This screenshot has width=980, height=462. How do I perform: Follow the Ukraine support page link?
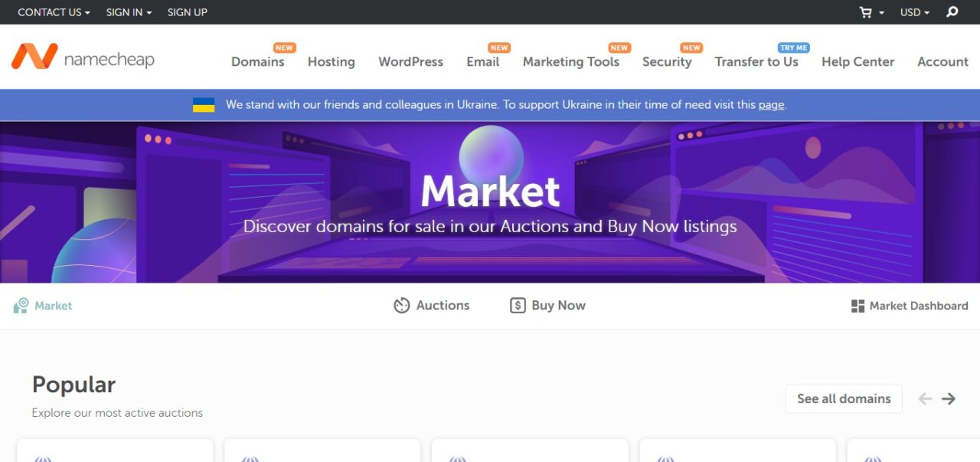point(771,105)
